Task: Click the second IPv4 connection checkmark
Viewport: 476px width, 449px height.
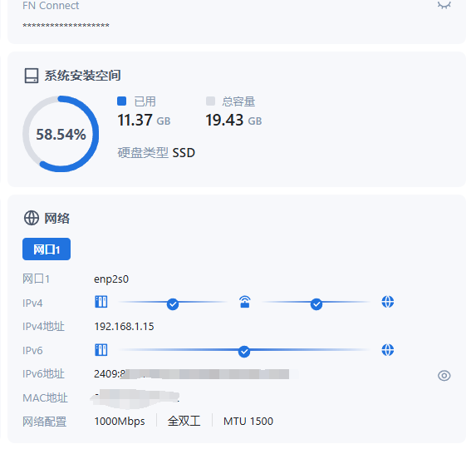Action: coord(317,304)
